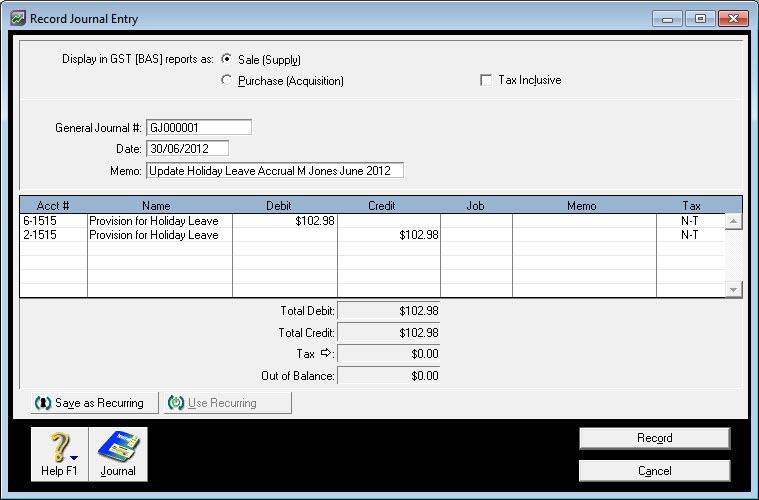Click the Memo text field
This screenshot has height=500, width=759.
(x=274, y=171)
